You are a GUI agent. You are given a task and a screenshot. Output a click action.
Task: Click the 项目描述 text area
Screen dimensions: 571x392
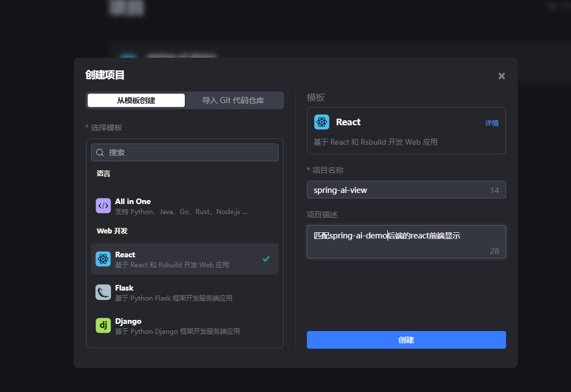coord(406,242)
